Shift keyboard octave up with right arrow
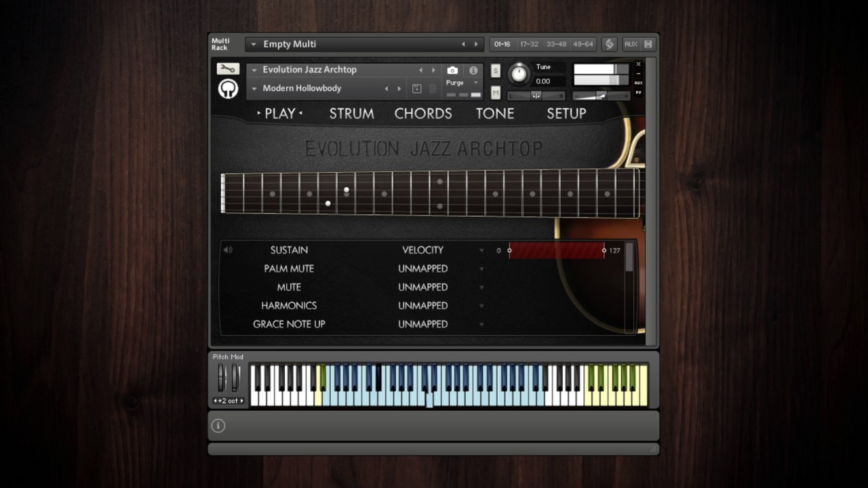 [x=242, y=401]
